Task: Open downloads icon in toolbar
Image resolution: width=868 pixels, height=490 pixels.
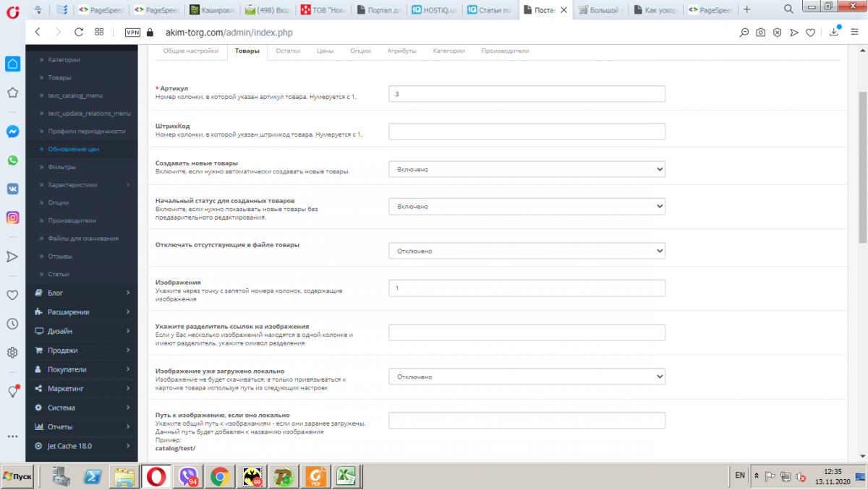Action: [834, 32]
